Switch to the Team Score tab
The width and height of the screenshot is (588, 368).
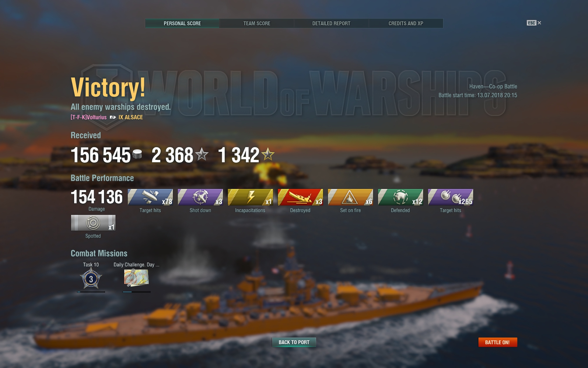point(257,23)
